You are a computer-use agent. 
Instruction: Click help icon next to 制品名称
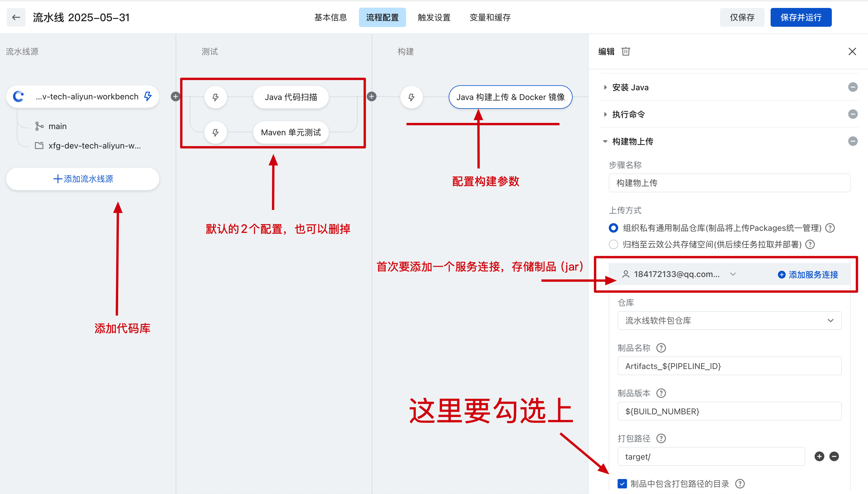(x=661, y=348)
